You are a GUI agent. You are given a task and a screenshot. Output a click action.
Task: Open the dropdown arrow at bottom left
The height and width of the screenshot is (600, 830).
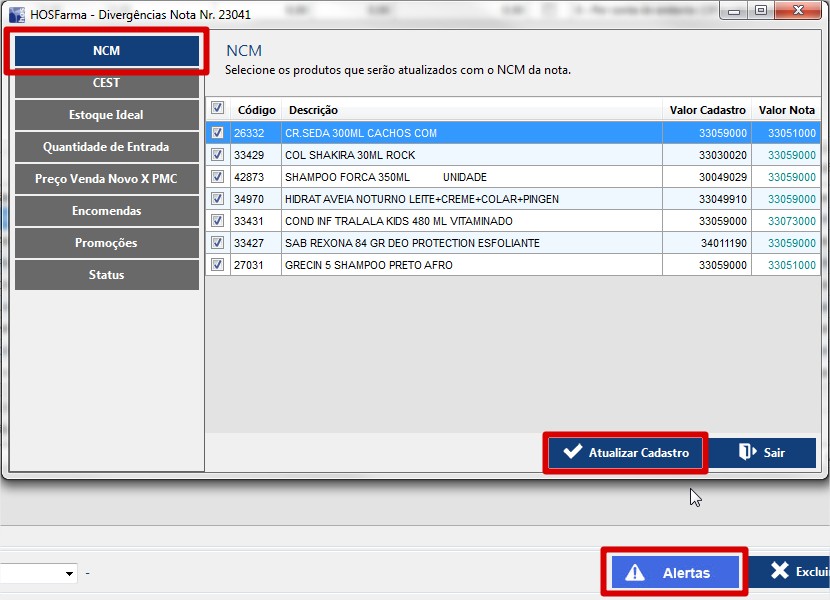click(x=69, y=574)
